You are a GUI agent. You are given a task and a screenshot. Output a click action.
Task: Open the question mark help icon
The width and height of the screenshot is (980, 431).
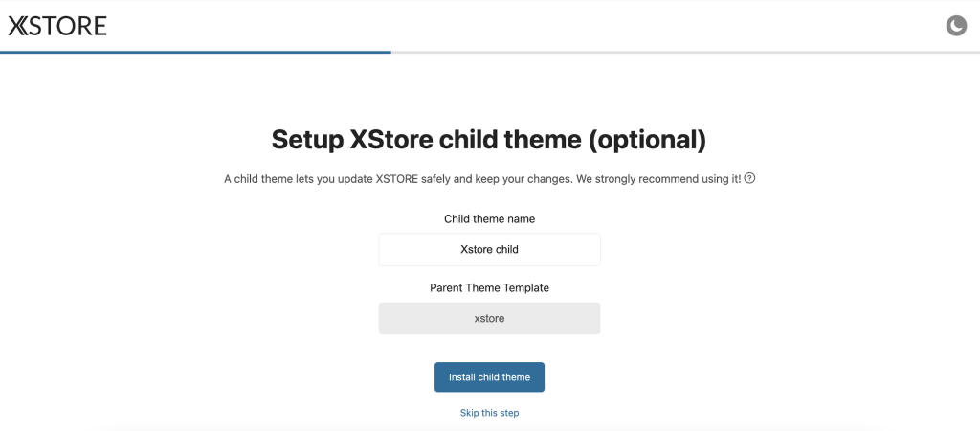(749, 178)
